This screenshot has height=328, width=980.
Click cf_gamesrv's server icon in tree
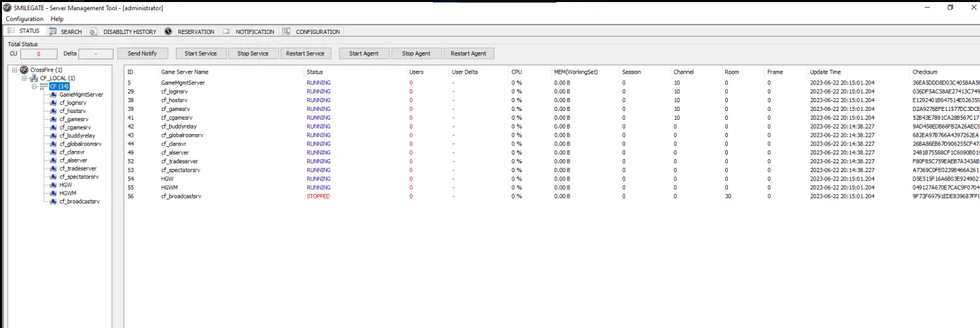[x=54, y=119]
